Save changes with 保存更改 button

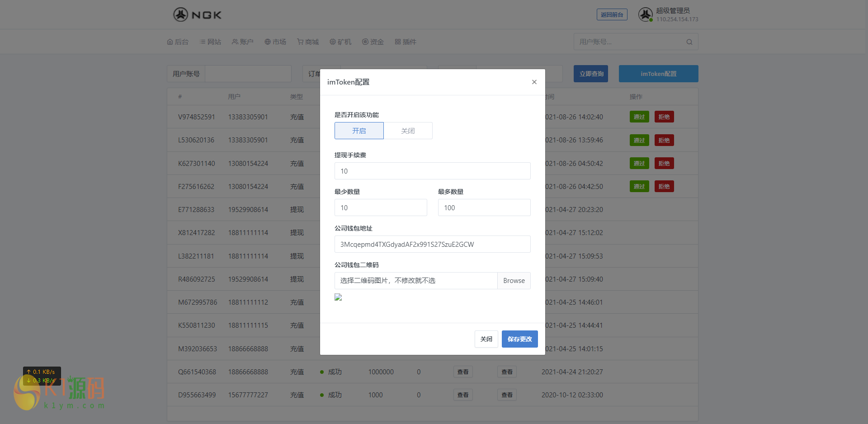[519, 339]
